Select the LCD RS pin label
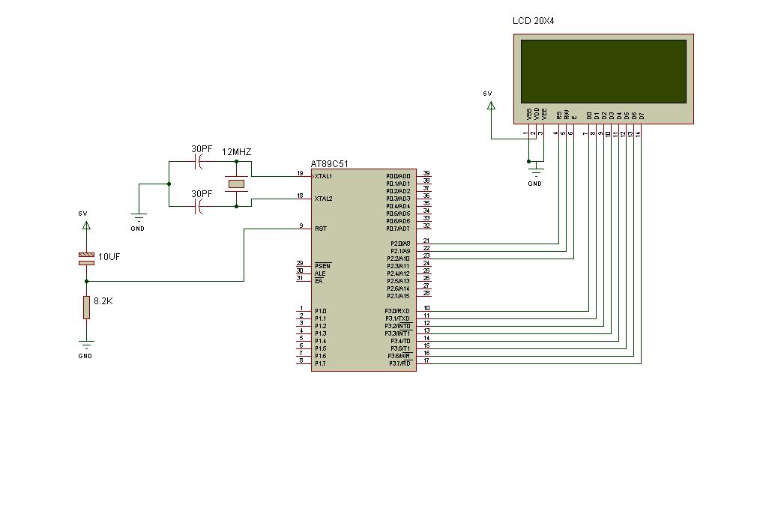 [x=560, y=115]
